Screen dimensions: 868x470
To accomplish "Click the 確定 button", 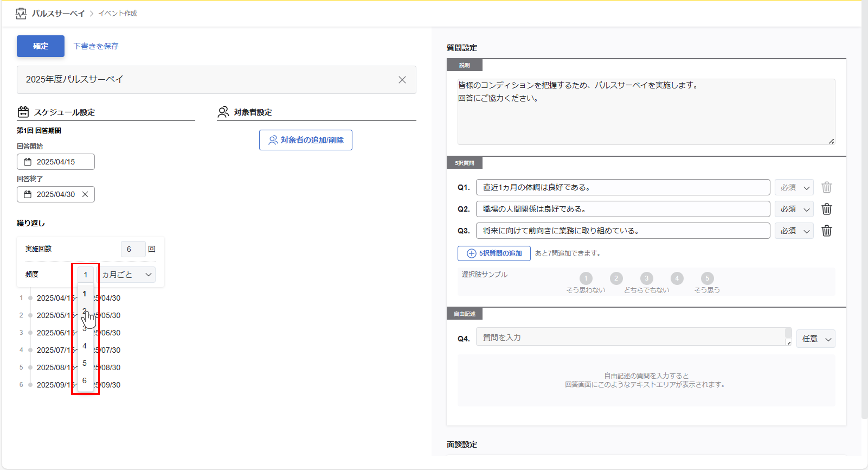I will pyautogui.click(x=40, y=46).
